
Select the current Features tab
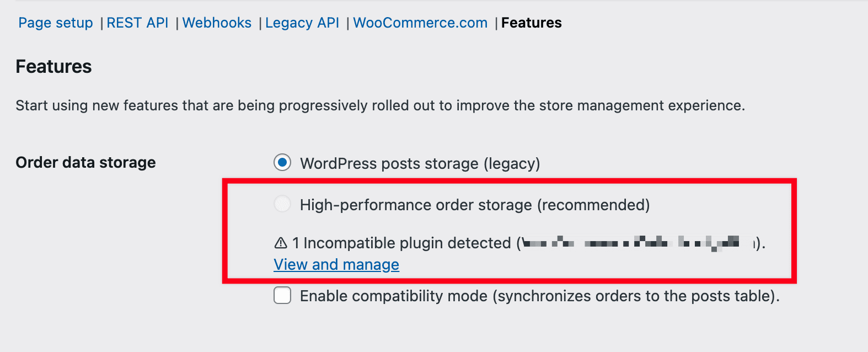(x=531, y=23)
